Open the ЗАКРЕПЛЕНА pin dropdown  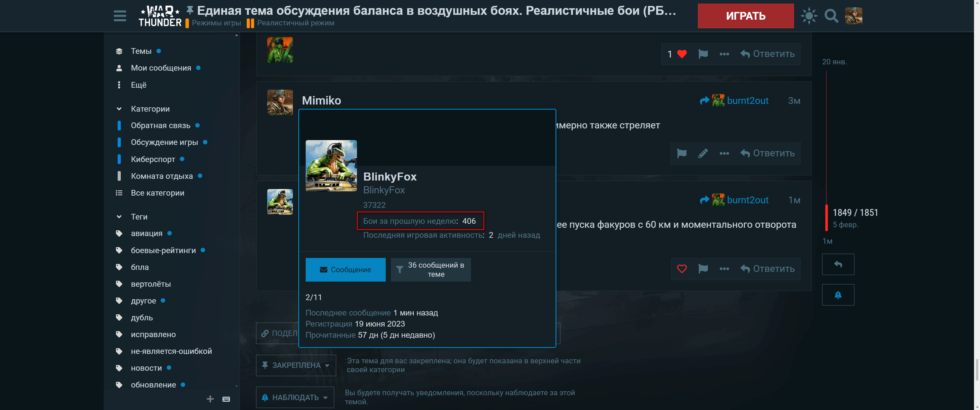coord(296,365)
